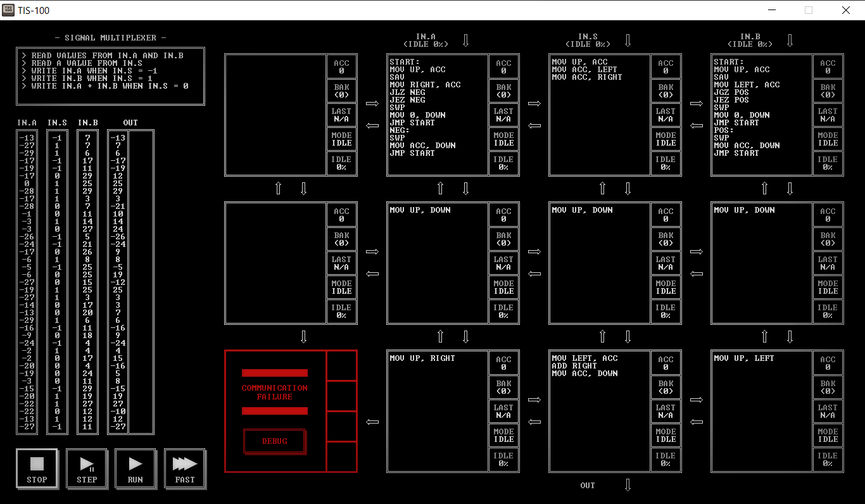Click the OUT column header
This screenshot has height=504, width=865.
click(130, 123)
